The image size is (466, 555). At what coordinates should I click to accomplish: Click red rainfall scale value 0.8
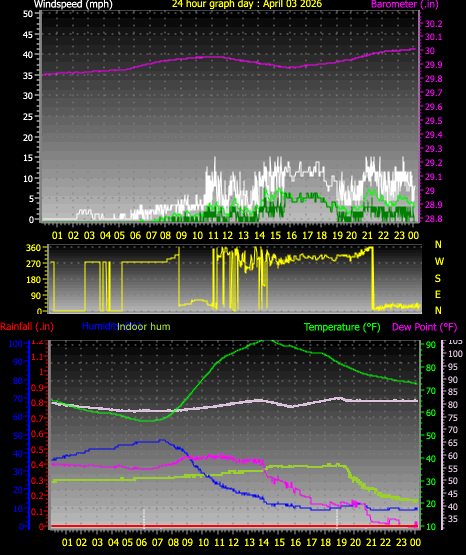click(x=38, y=403)
